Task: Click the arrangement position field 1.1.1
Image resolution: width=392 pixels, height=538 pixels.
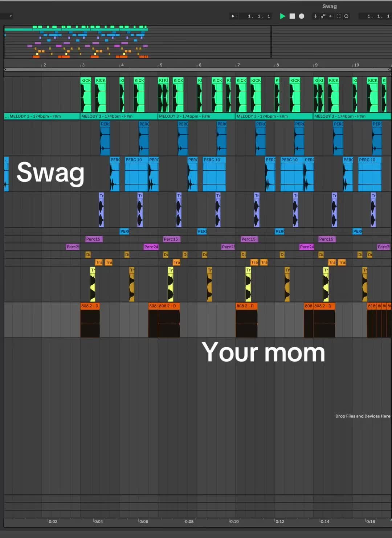Action: (259, 16)
